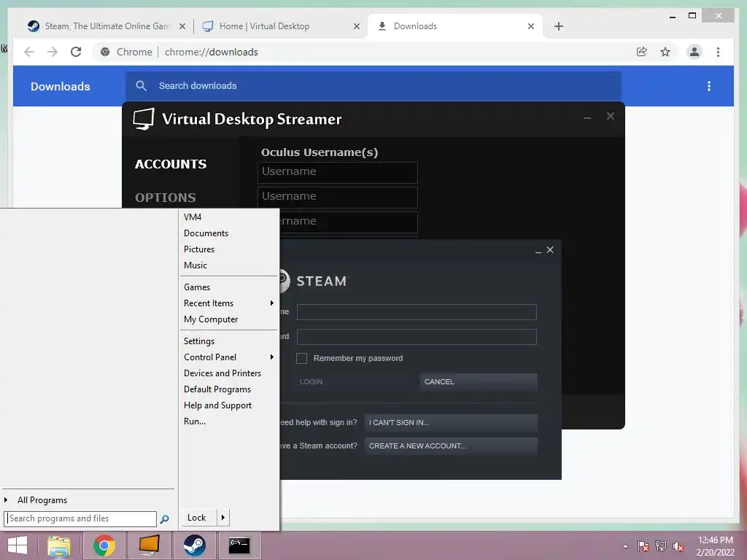
Task: Open a new Chrome tab
Action: point(559,26)
